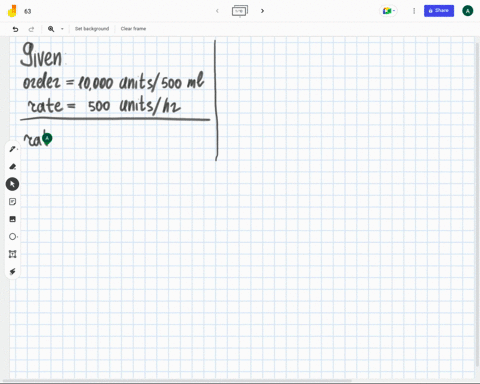The image size is (480, 384).
Task: Click the handwritten "Given" text
Action: (41, 55)
